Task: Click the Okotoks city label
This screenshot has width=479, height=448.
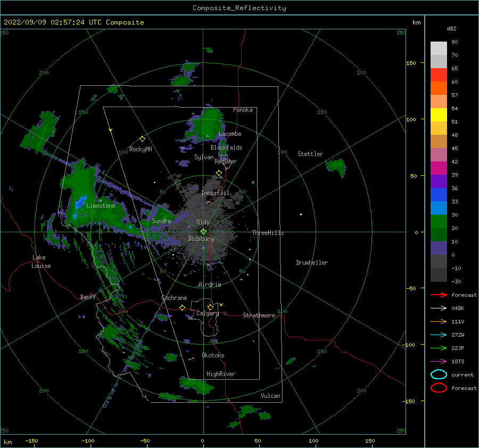Action: click(213, 355)
